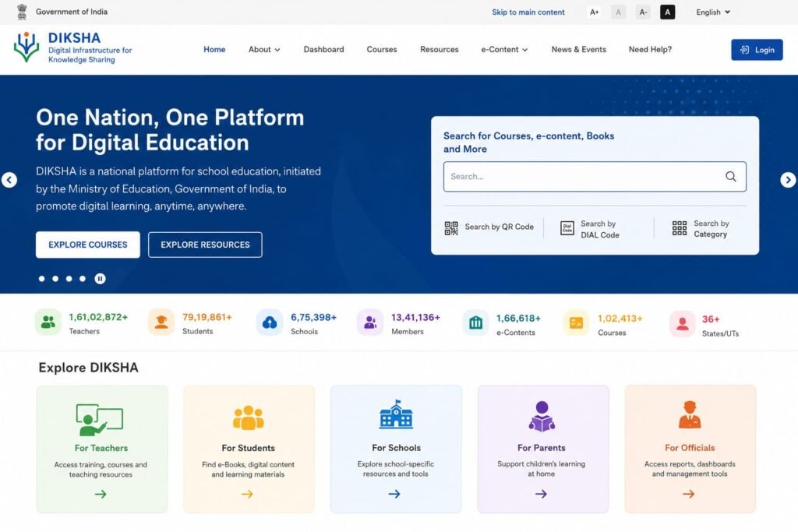
Task: Decrease font size with A-
Action: click(x=643, y=12)
